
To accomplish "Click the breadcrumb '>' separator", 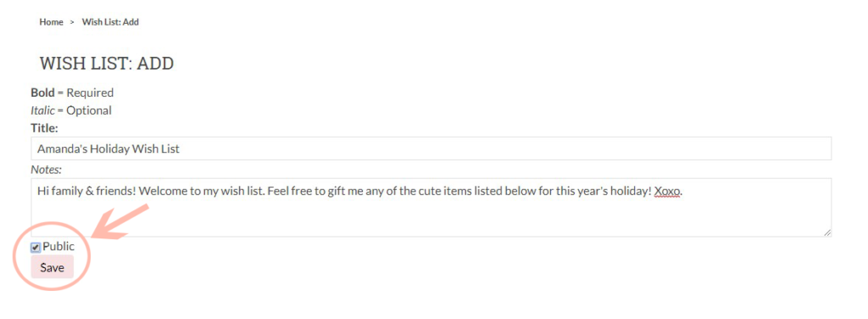I will (73, 22).
